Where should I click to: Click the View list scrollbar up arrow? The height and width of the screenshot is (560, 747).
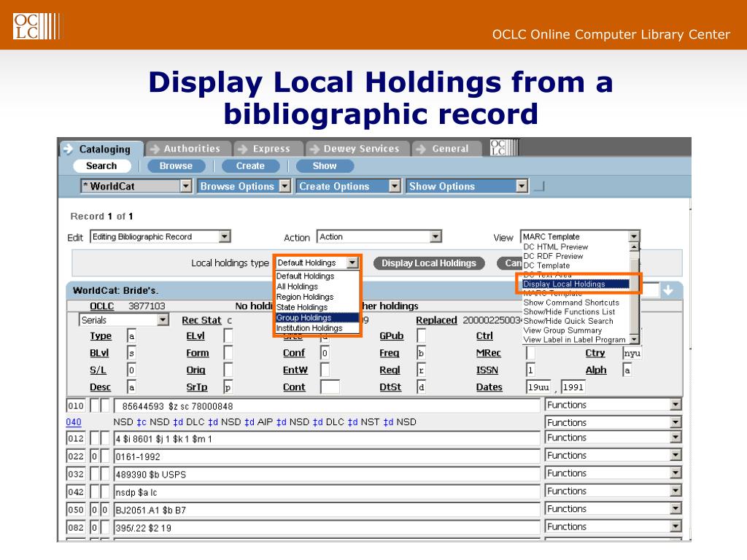pyautogui.click(x=634, y=246)
